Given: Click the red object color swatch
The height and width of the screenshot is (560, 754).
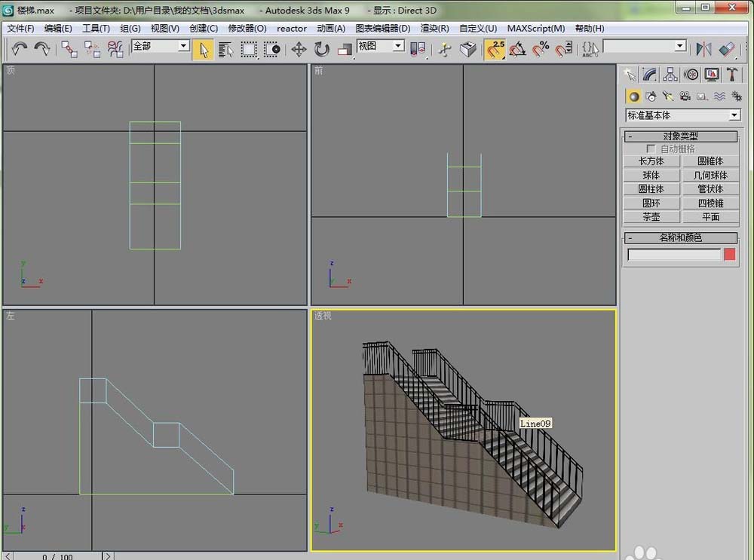Looking at the screenshot, I should (729, 255).
